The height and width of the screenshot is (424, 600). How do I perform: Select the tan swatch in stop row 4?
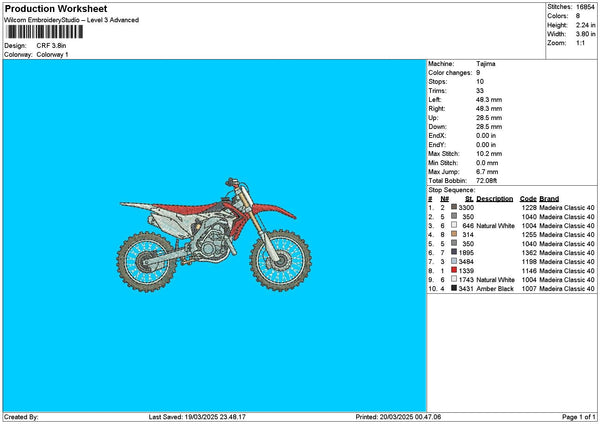(454, 234)
